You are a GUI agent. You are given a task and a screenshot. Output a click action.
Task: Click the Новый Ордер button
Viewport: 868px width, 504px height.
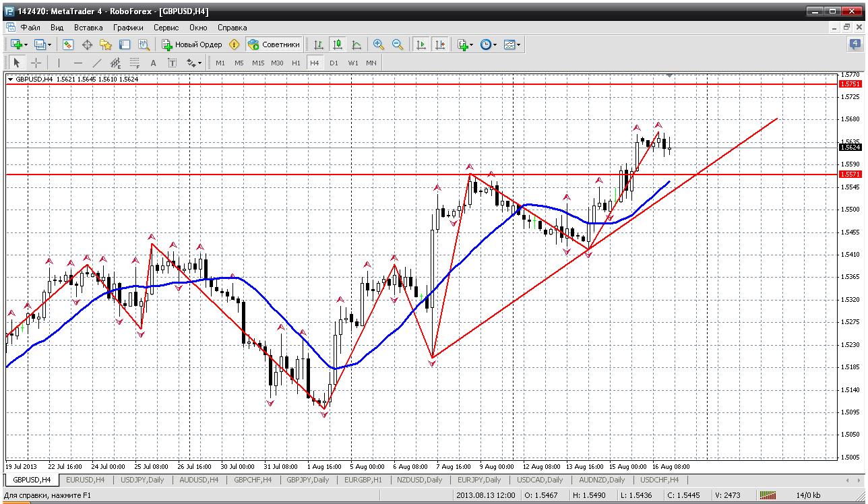(x=191, y=44)
